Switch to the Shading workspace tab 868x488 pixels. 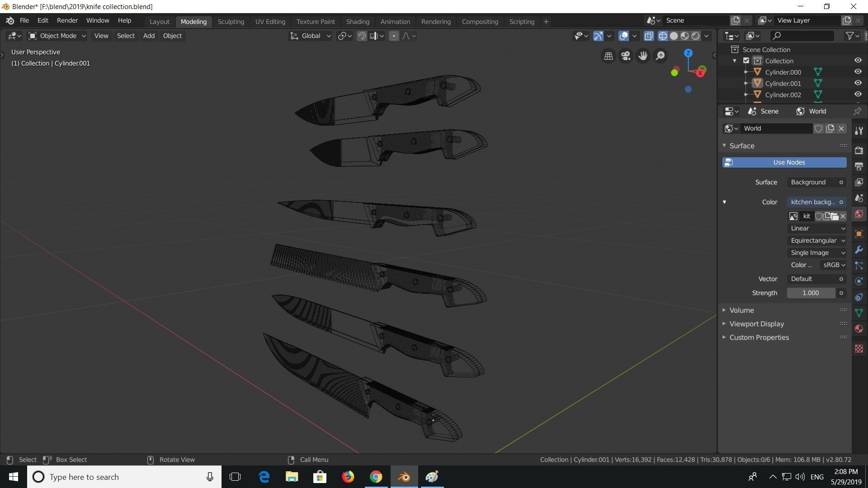click(x=358, y=22)
